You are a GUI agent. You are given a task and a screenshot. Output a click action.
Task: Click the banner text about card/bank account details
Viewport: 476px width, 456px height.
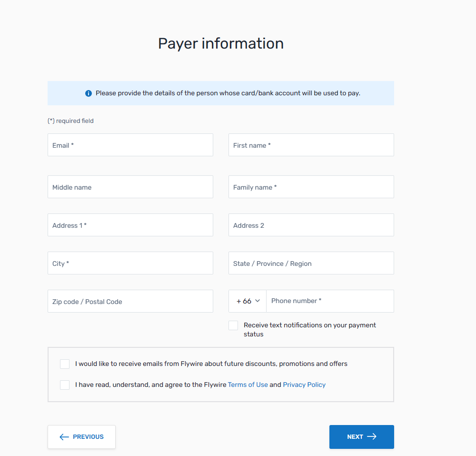coord(228,93)
